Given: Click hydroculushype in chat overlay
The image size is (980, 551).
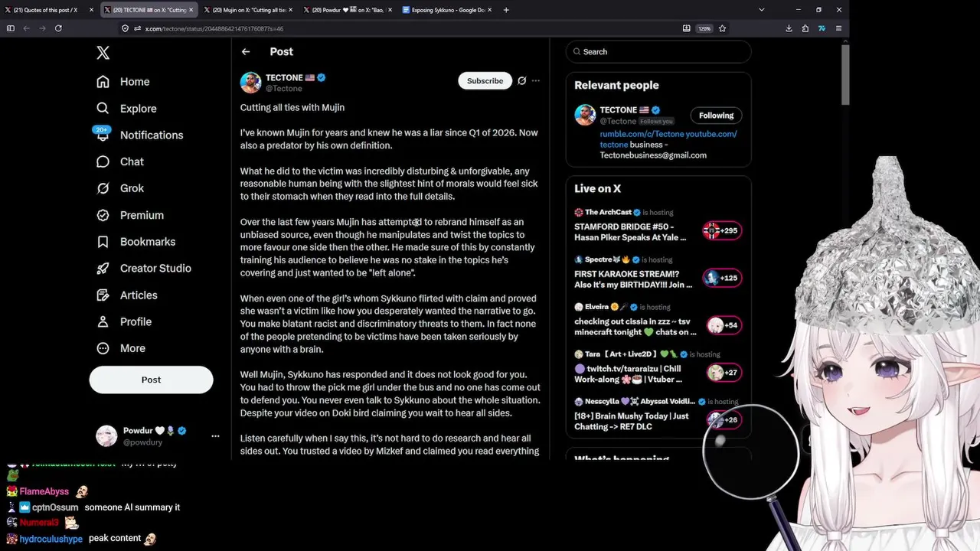Looking at the screenshot, I should click(x=51, y=539).
